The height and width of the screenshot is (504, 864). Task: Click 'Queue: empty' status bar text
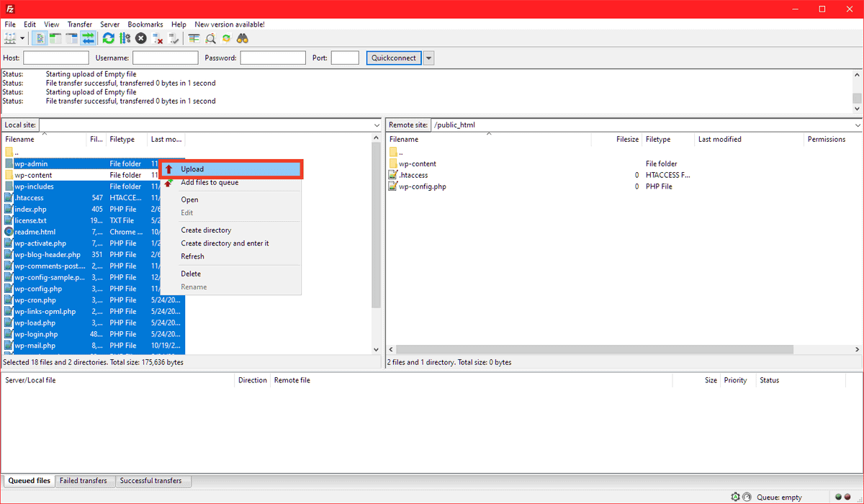(x=780, y=498)
